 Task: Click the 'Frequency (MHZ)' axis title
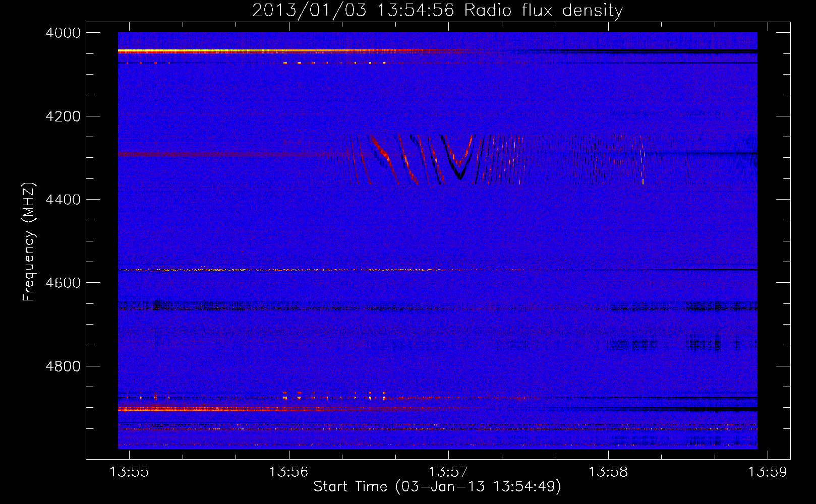pyautogui.click(x=29, y=242)
